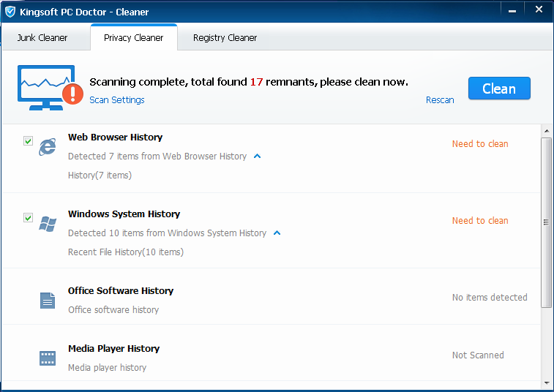
Task: Click 'No items detected' status text
Action: [x=490, y=298]
